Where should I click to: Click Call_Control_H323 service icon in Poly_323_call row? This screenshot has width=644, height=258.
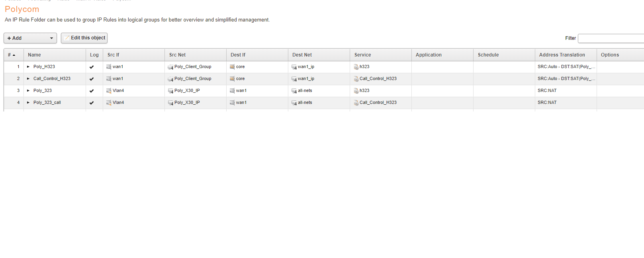pos(356,103)
